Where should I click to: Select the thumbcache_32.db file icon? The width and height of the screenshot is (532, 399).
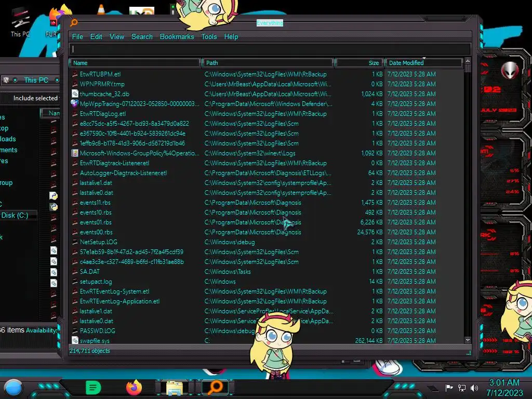75,94
